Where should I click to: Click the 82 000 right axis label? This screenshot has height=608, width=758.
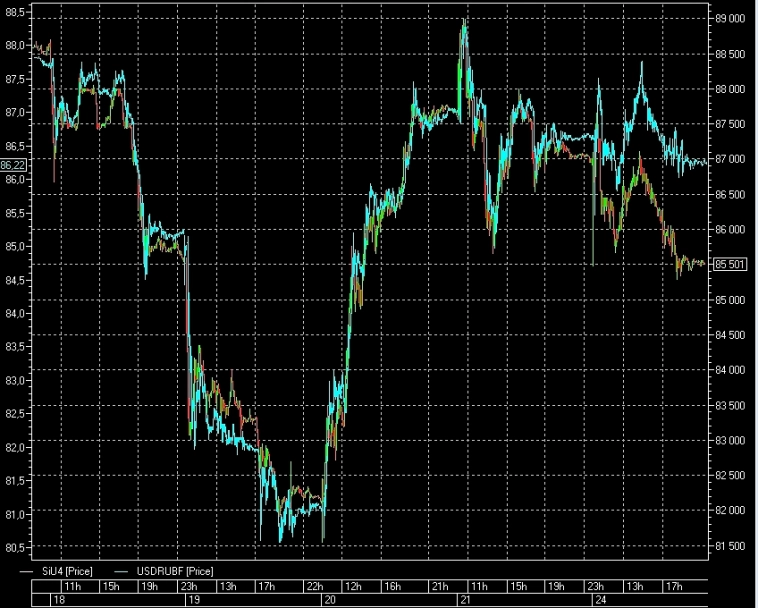click(730, 510)
